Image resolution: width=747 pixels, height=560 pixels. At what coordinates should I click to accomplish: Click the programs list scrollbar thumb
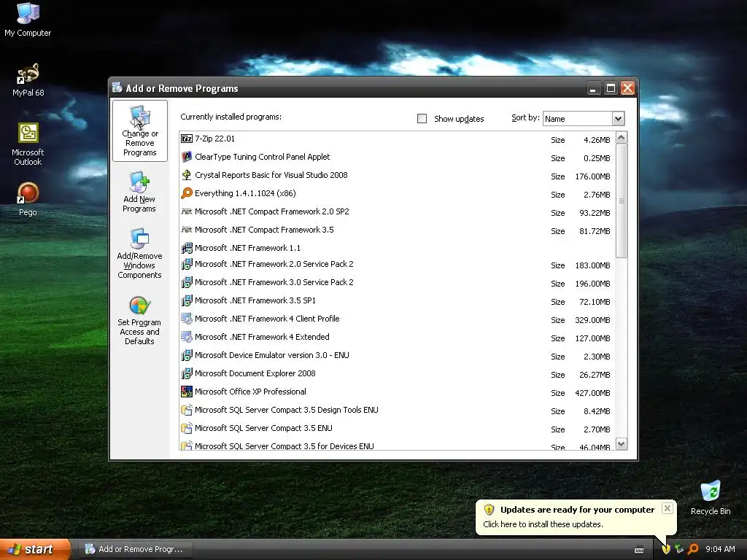coord(622,201)
